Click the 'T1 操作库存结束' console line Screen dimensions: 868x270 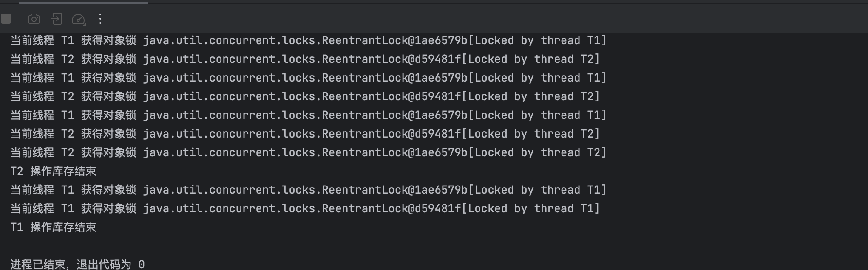[53, 227]
